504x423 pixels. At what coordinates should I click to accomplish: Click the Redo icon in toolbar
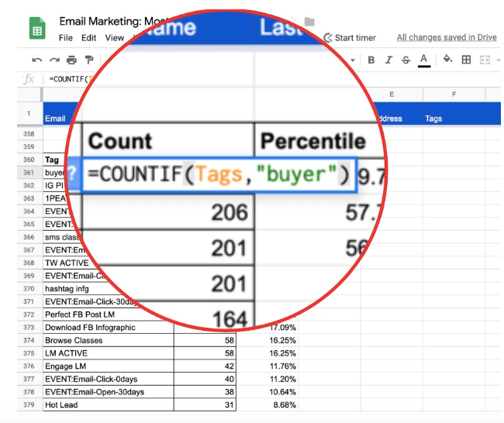[x=54, y=60]
